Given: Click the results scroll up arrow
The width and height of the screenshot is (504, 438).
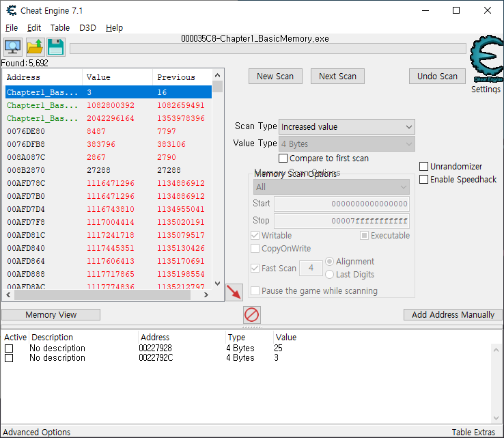Looking at the screenshot, I should click(x=218, y=75).
